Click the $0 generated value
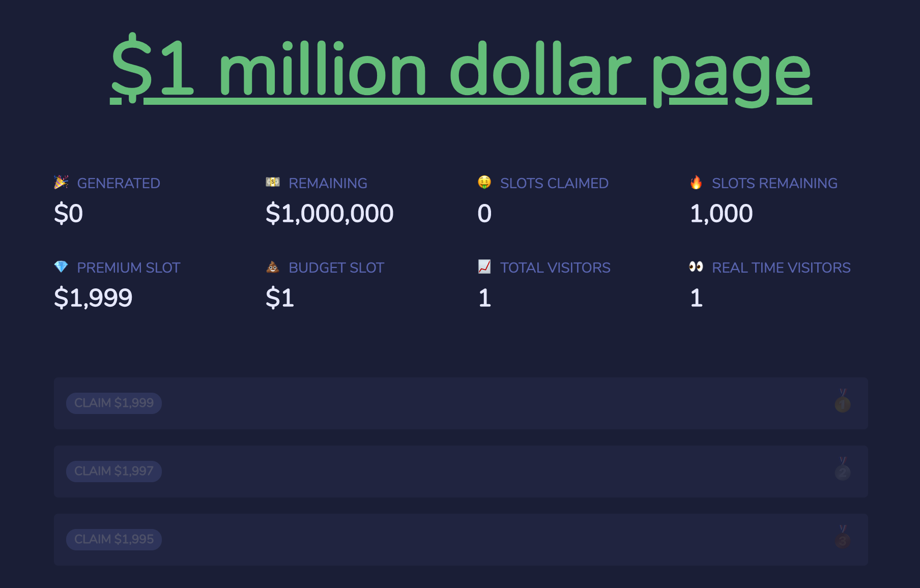 69,213
